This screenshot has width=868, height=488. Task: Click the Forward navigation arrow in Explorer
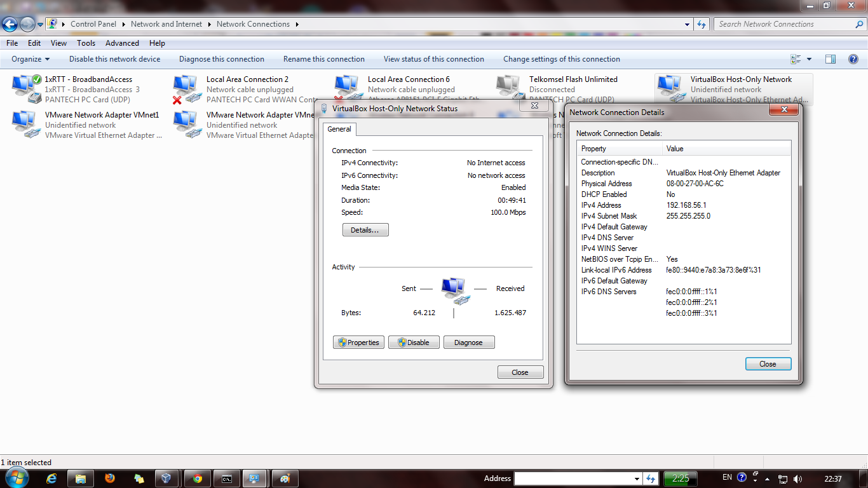pos(27,24)
